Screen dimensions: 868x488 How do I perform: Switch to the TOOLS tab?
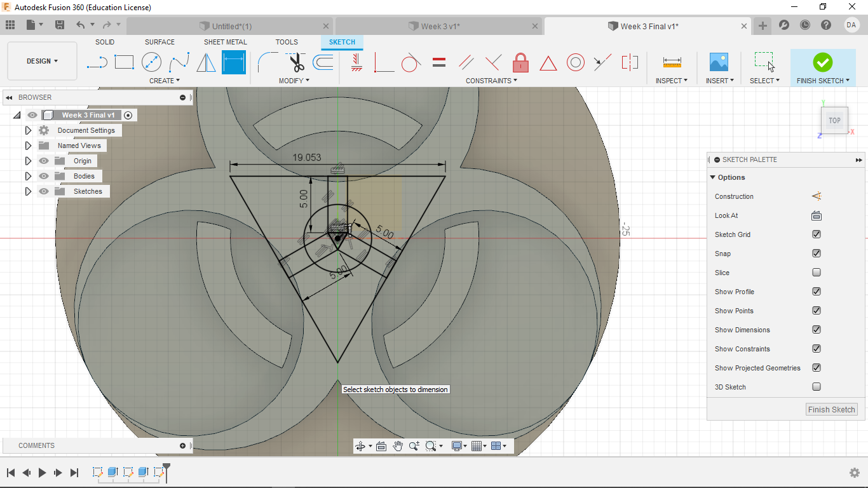pos(287,42)
